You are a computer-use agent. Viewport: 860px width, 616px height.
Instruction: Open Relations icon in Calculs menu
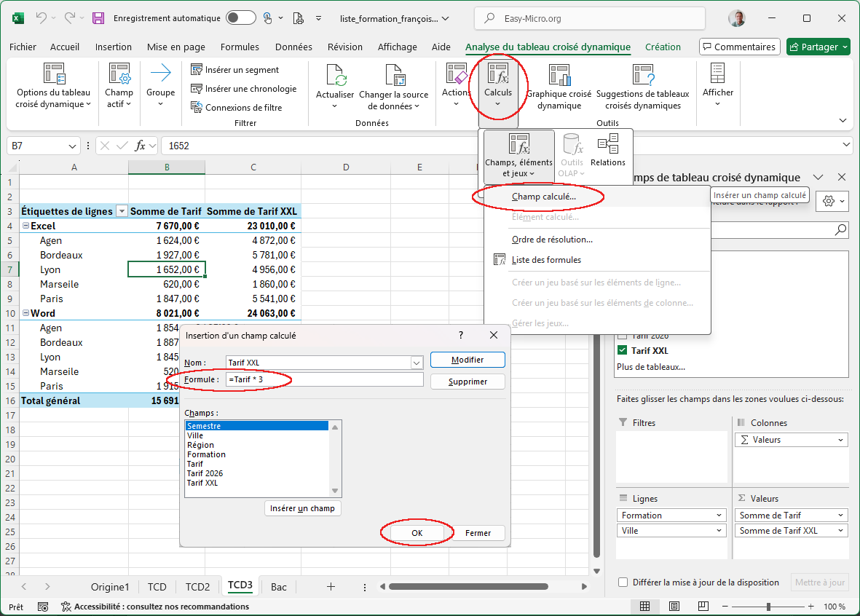608,145
